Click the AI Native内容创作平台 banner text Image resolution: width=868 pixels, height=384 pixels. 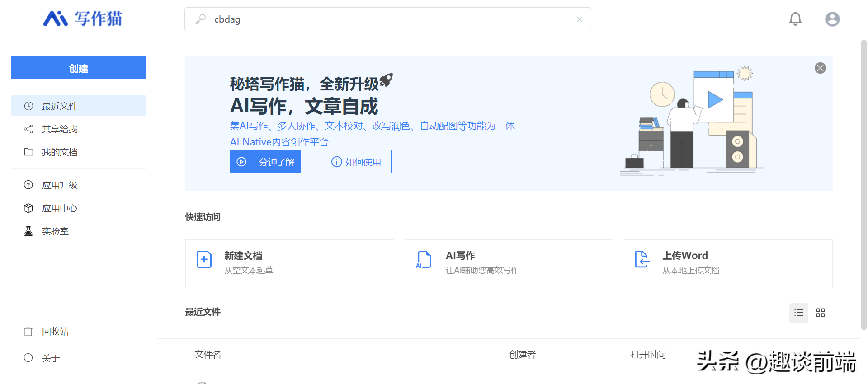279,142
